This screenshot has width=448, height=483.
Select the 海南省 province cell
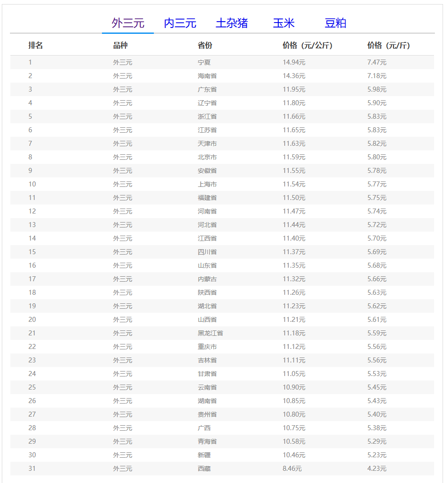207,76
